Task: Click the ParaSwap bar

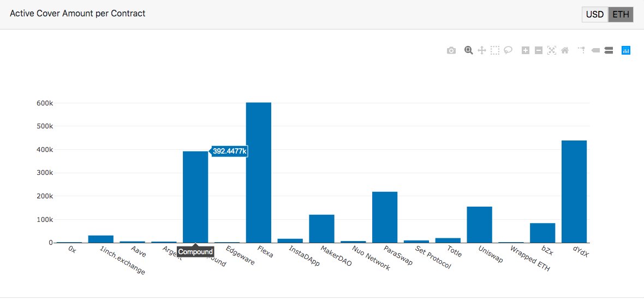Action: [385, 217]
